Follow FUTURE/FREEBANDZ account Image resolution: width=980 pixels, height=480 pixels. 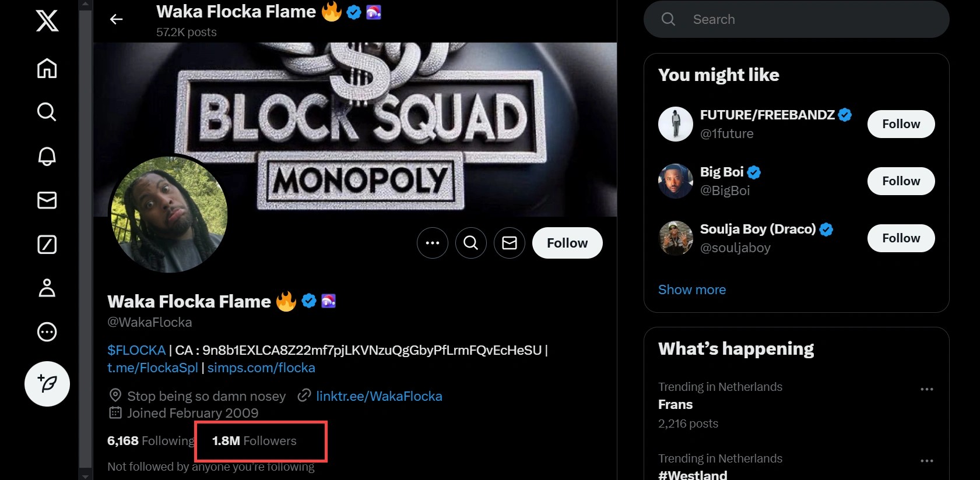coord(901,124)
